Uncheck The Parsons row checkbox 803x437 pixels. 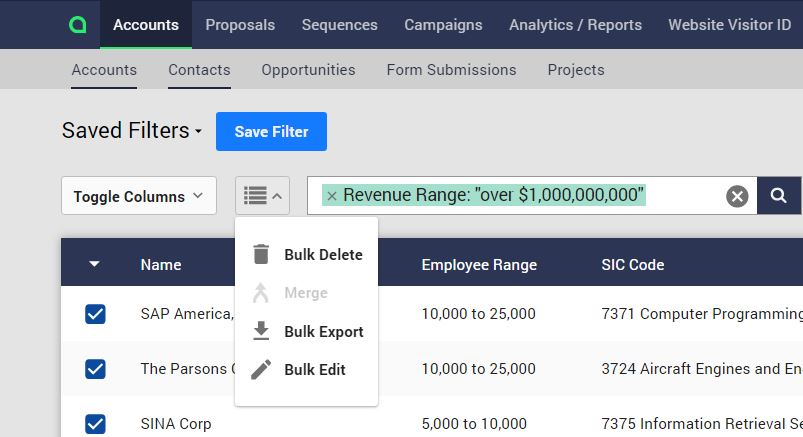coord(95,369)
